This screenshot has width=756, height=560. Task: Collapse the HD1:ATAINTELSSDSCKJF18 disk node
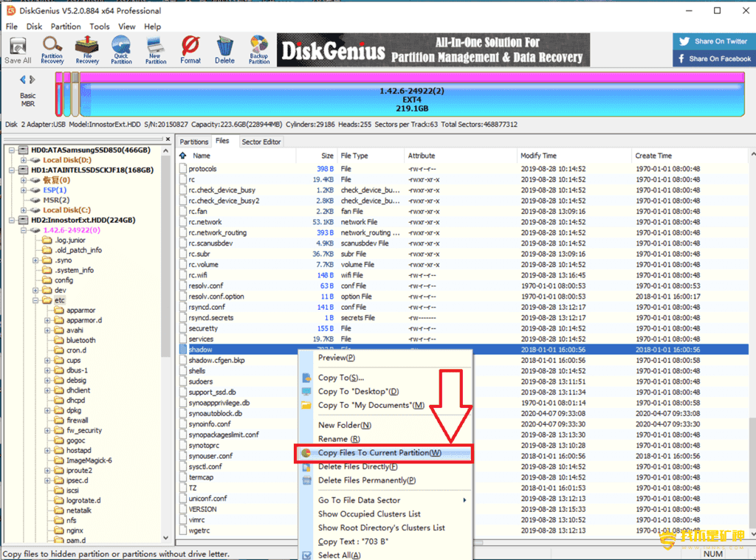point(12,170)
